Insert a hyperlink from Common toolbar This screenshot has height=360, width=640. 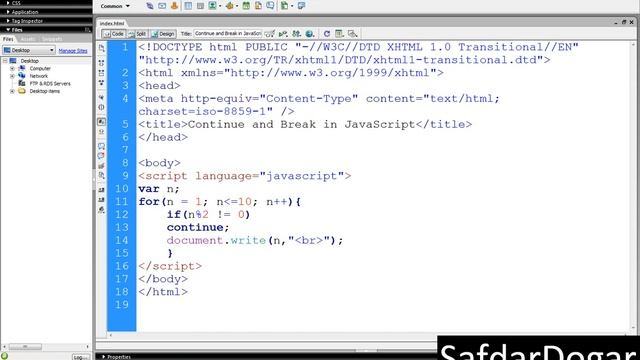(x=150, y=6)
